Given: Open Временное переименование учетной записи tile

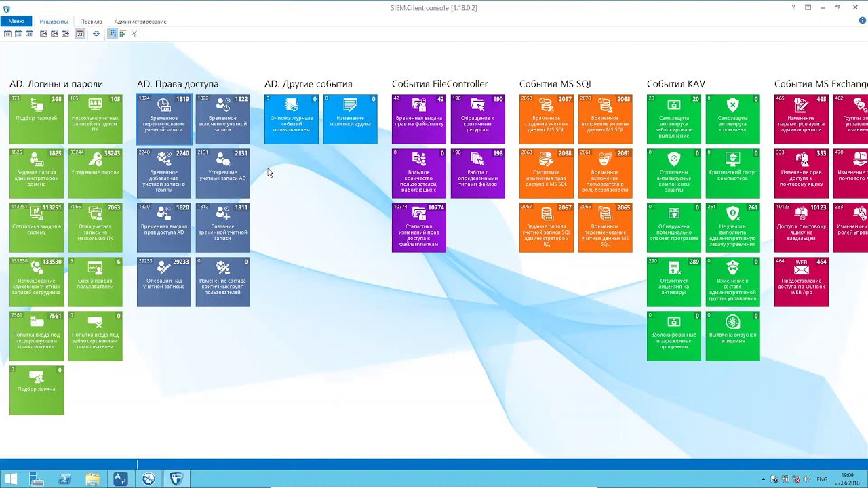Looking at the screenshot, I should [164, 119].
